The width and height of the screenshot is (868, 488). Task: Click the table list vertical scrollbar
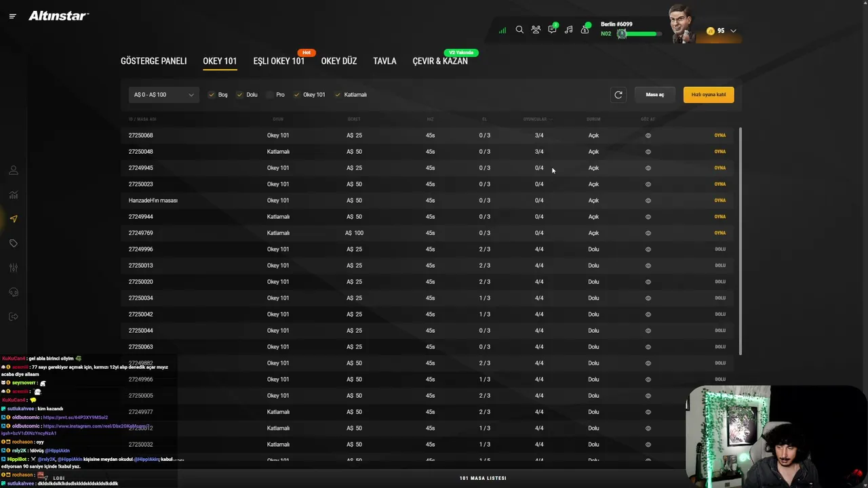(x=741, y=241)
